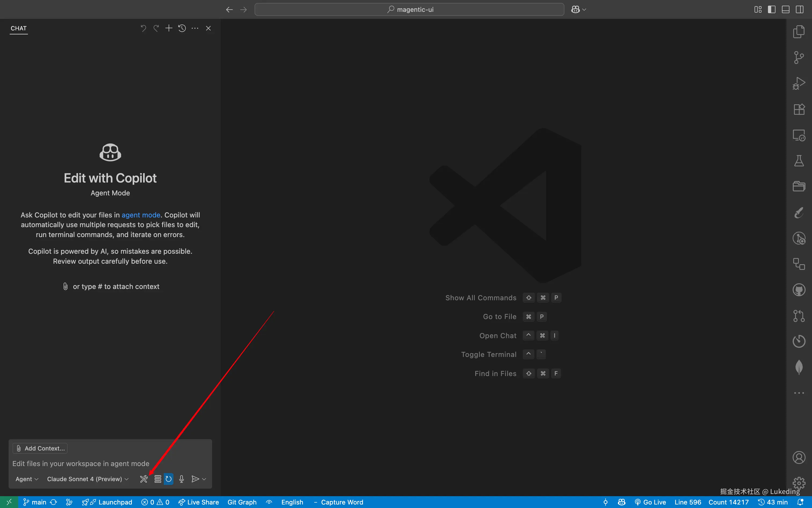Undo last chat request in CHAT header
812x508 pixels.
(143, 28)
